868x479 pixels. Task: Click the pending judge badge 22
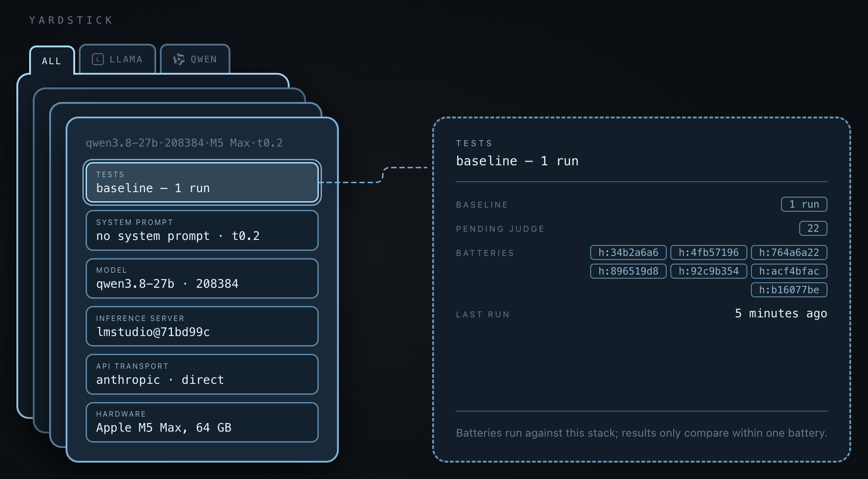813,228
